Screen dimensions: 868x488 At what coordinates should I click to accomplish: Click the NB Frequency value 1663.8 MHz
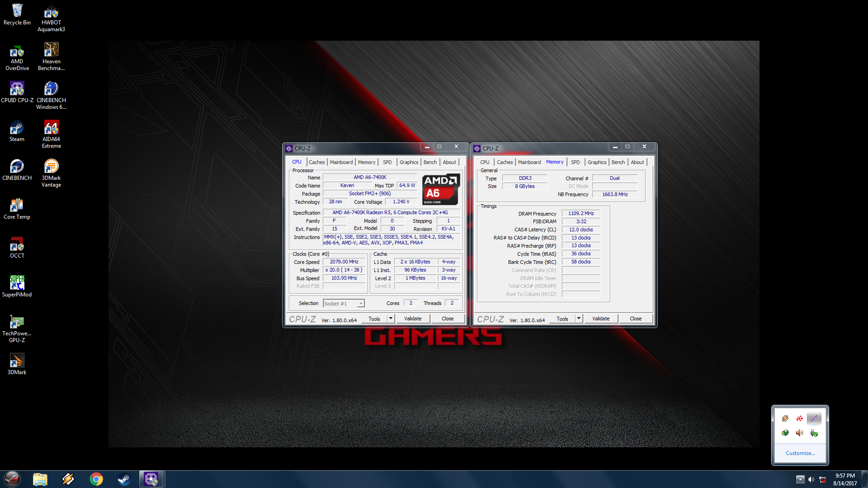point(615,194)
